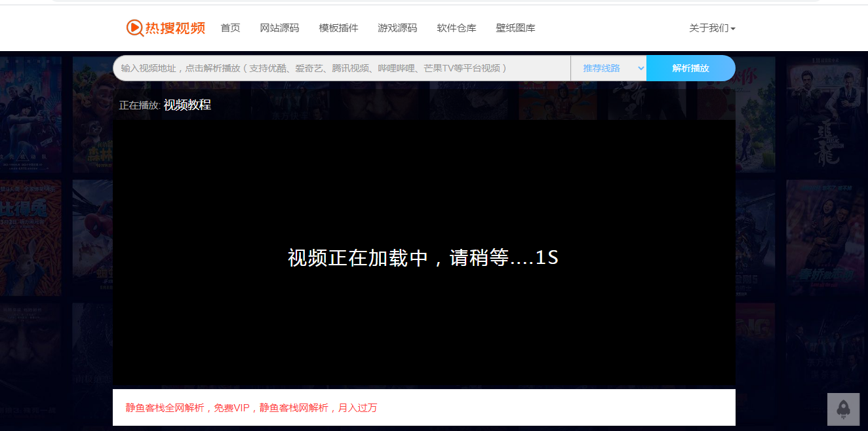
Task: Open the 软件仓库 page
Action: tap(456, 28)
